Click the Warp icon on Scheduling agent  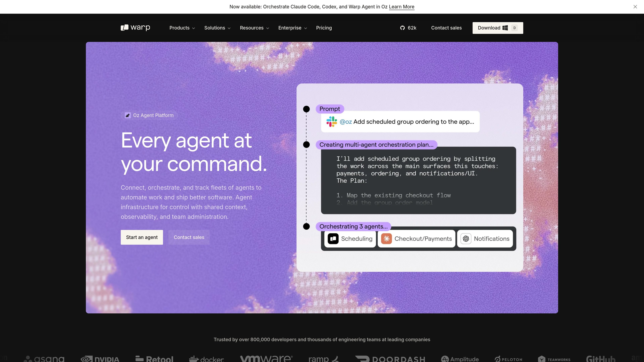[x=333, y=239]
